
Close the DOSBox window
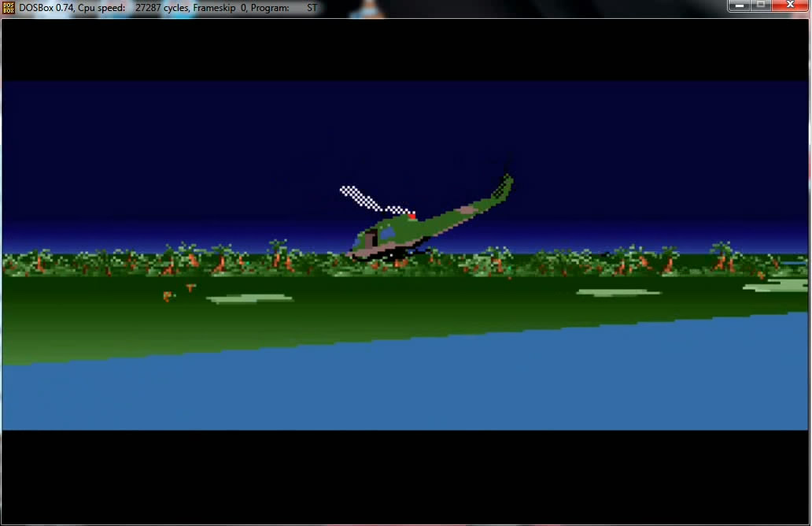pos(790,6)
